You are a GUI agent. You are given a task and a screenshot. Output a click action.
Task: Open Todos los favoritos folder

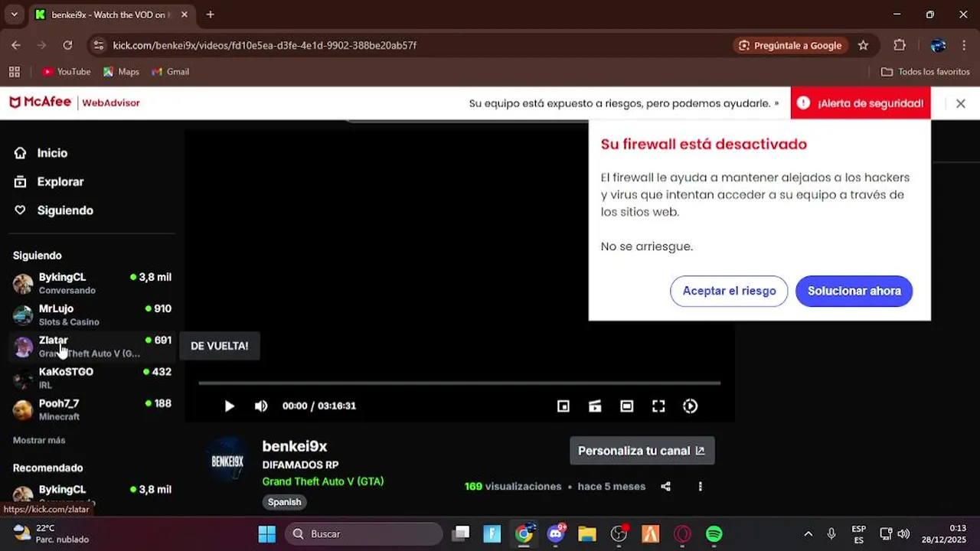925,72
